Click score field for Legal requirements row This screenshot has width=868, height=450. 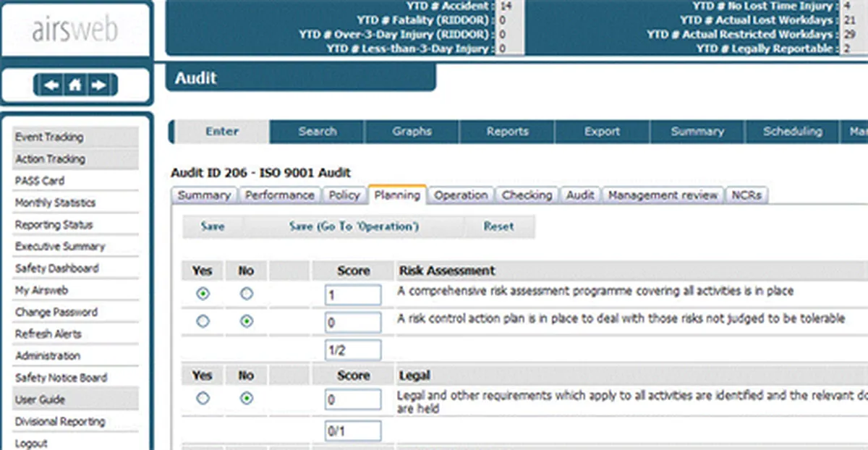pos(353,399)
